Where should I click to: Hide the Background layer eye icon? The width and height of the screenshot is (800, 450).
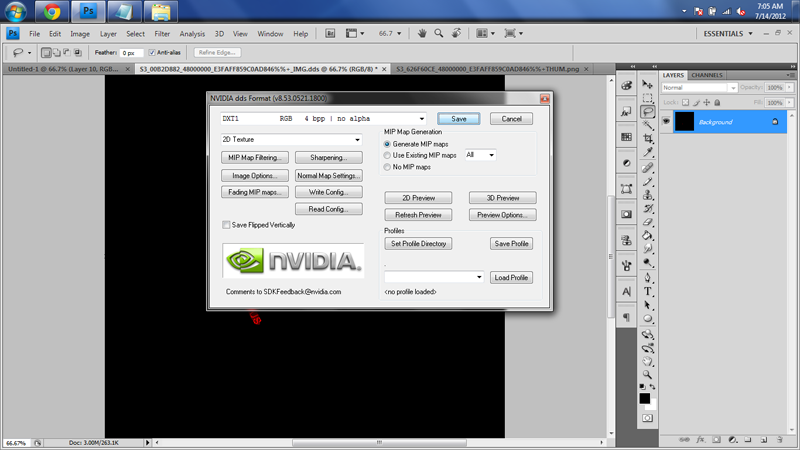point(666,121)
